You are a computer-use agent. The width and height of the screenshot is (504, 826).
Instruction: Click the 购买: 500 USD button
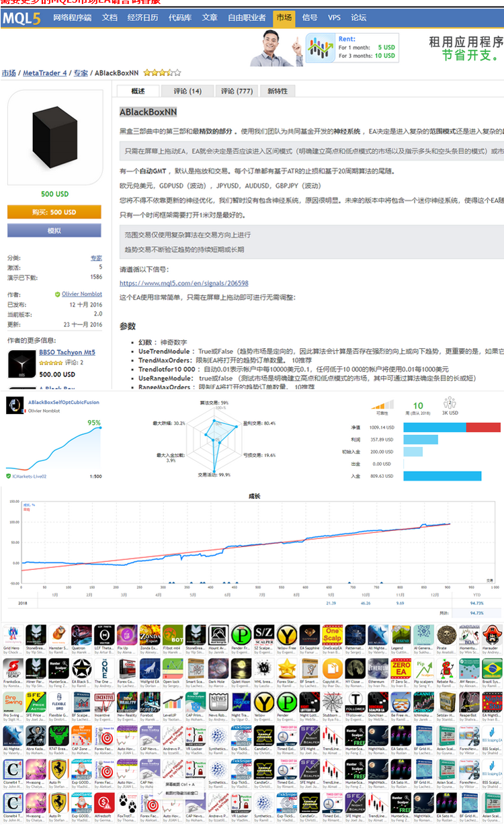point(54,212)
